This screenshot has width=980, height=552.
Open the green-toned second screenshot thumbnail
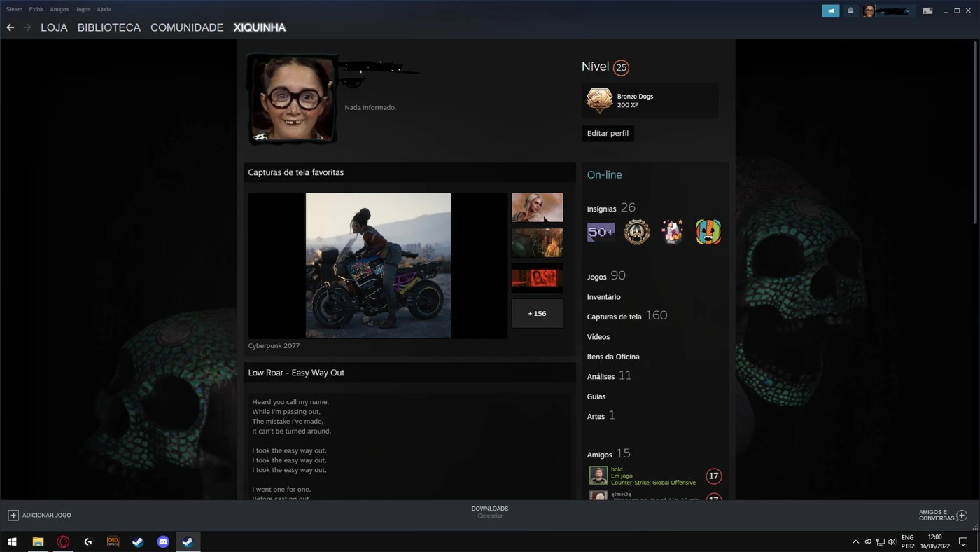[537, 242]
